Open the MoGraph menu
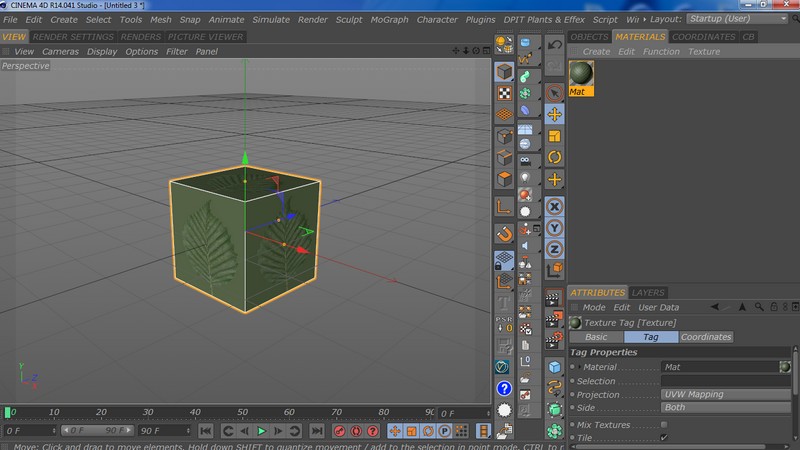Image resolution: width=800 pixels, height=450 pixels. [388, 19]
